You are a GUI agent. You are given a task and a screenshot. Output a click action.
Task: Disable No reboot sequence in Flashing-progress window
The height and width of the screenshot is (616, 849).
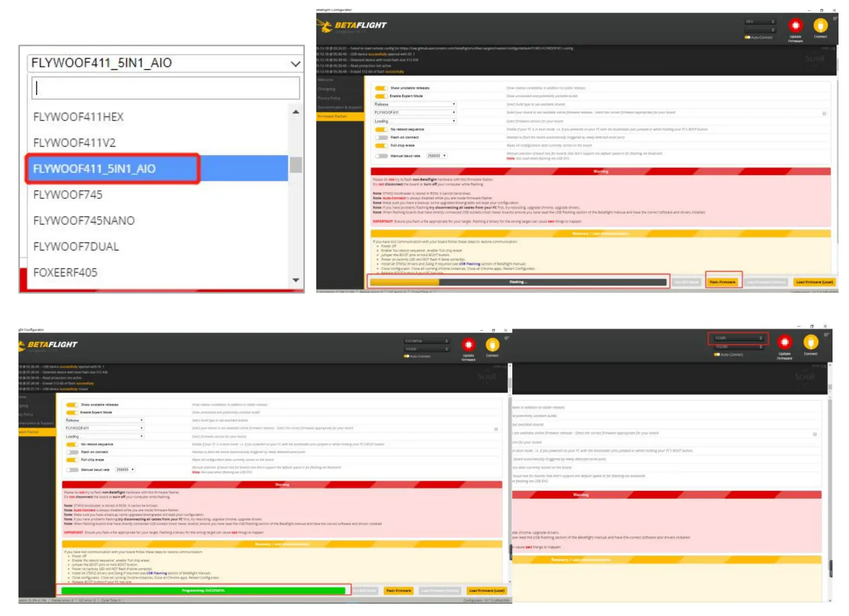click(381, 129)
